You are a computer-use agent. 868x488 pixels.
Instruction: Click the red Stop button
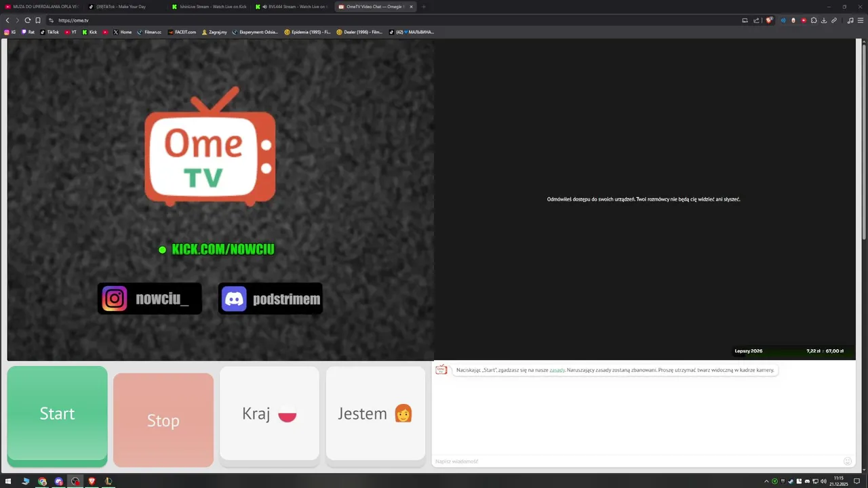tap(163, 420)
